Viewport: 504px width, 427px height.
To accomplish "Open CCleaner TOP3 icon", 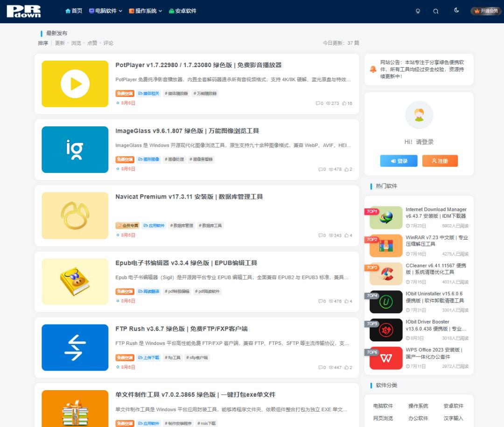I will click(386, 274).
